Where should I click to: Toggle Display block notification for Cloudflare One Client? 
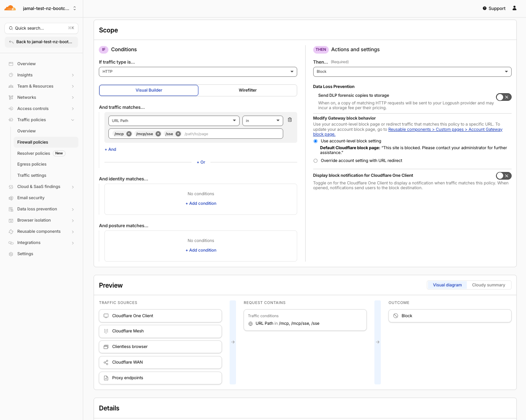coord(504,176)
